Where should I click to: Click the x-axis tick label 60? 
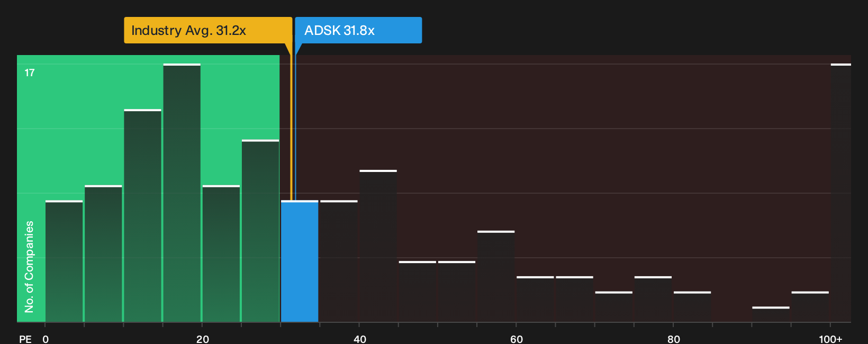coord(517,339)
